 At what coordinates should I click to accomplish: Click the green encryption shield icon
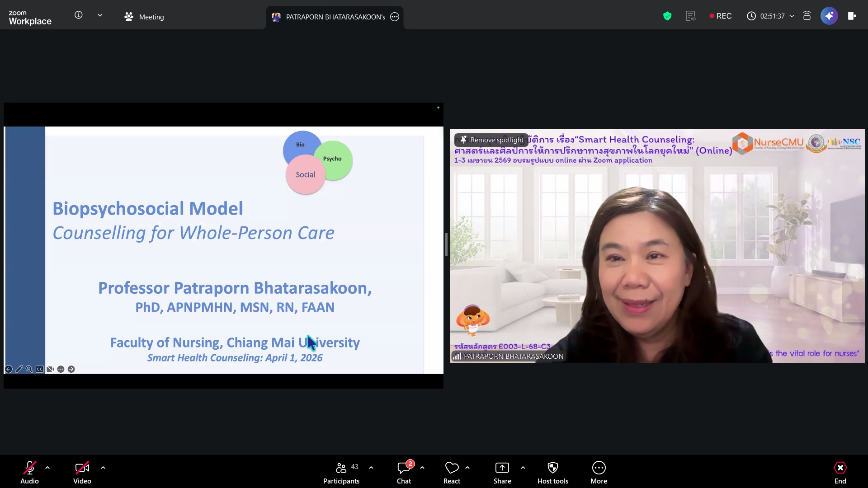pos(667,16)
